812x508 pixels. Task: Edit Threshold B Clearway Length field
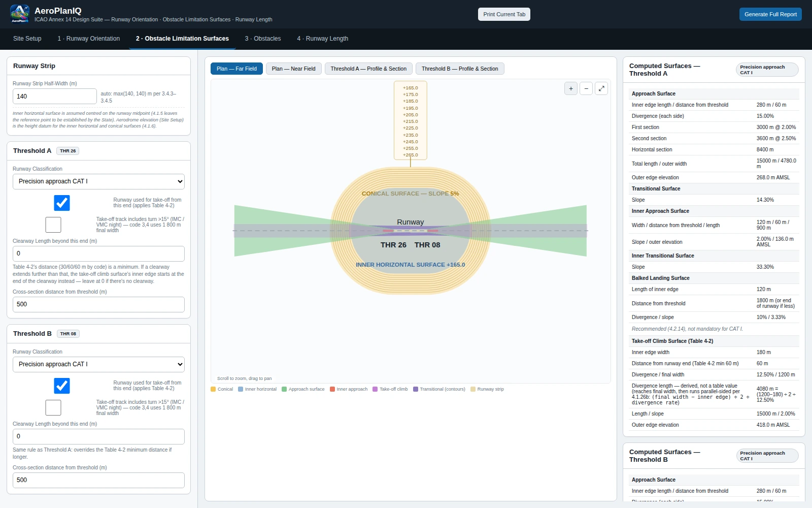click(x=98, y=436)
